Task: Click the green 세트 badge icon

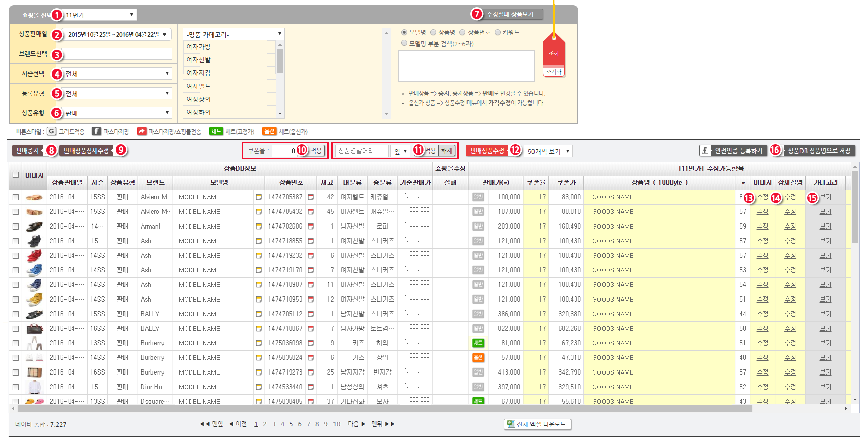Action: click(x=216, y=131)
